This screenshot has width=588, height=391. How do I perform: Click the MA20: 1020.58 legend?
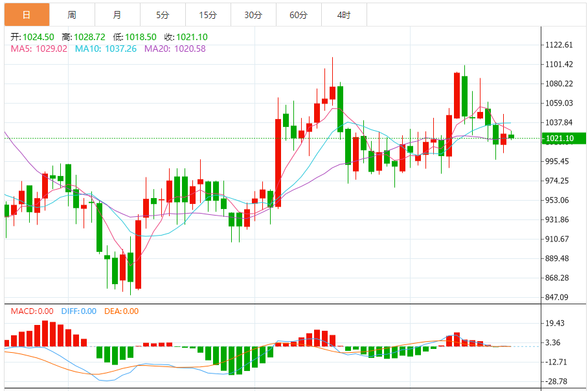pyautogui.click(x=175, y=49)
